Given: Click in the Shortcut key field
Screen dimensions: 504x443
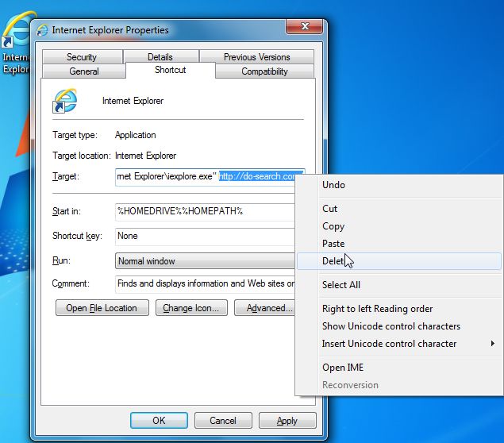Looking at the screenshot, I should [205, 236].
